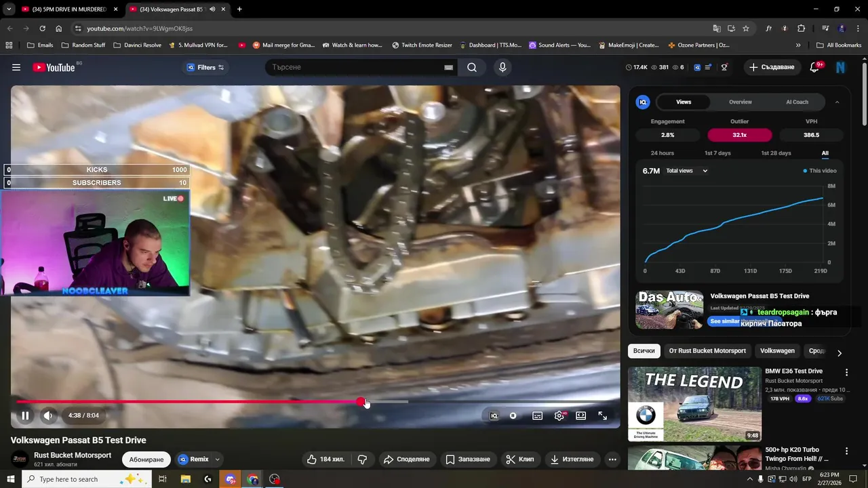Open options menu for BMW E36 Test Drive

(x=846, y=372)
